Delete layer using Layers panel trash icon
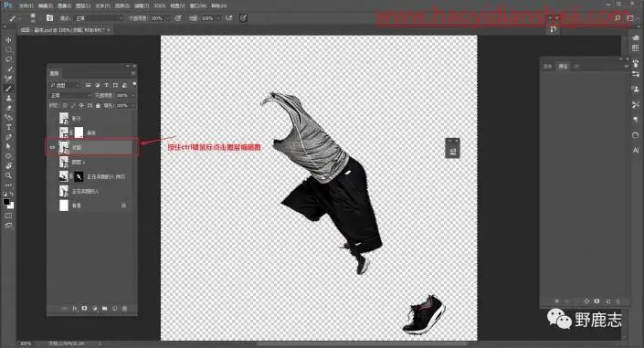The width and height of the screenshot is (644, 348). point(125,308)
